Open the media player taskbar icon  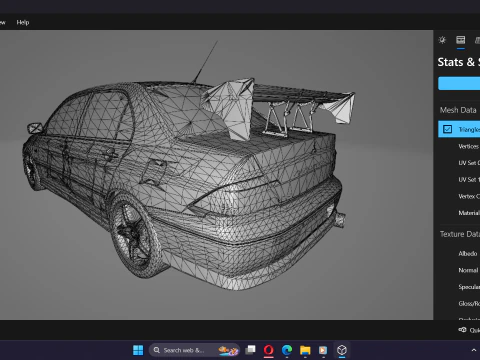click(323, 350)
